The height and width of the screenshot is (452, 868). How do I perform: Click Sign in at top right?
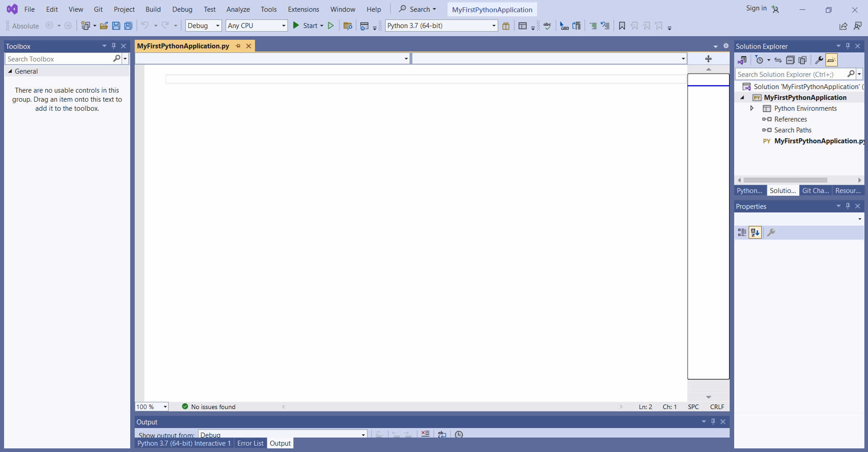(756, 8)
